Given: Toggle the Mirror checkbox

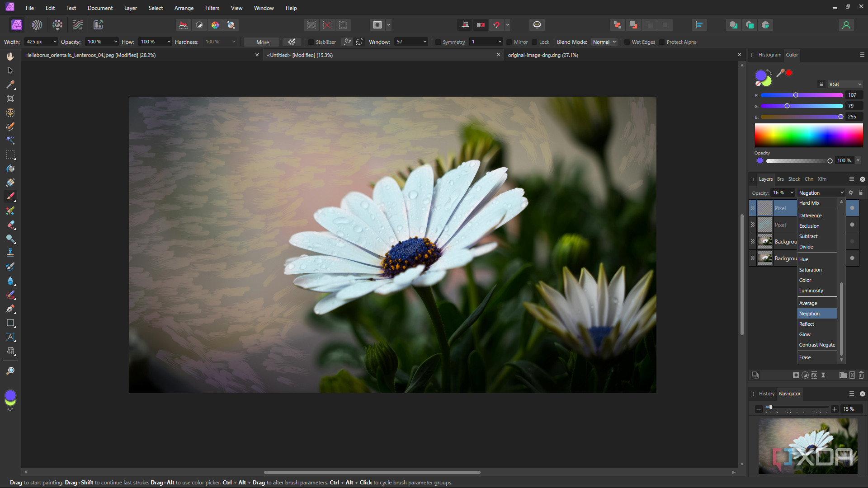Looking at the screenshot, I should 509,42.
